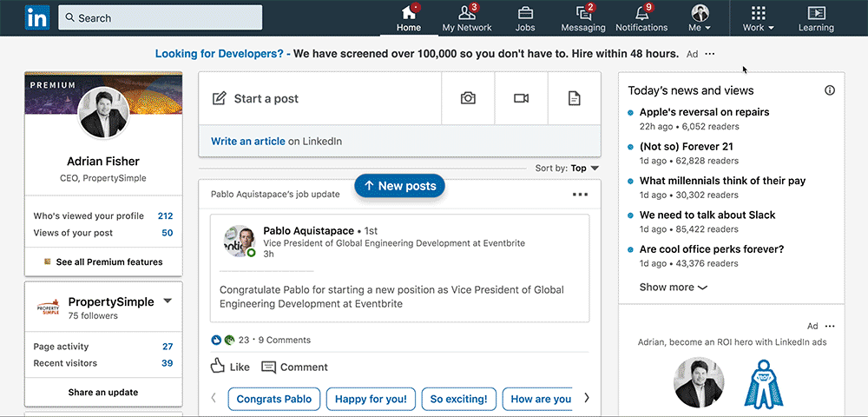Choose the Happy for you! quick reply
The width and height of the screenshot is (868, 417).
click(371, 399)
